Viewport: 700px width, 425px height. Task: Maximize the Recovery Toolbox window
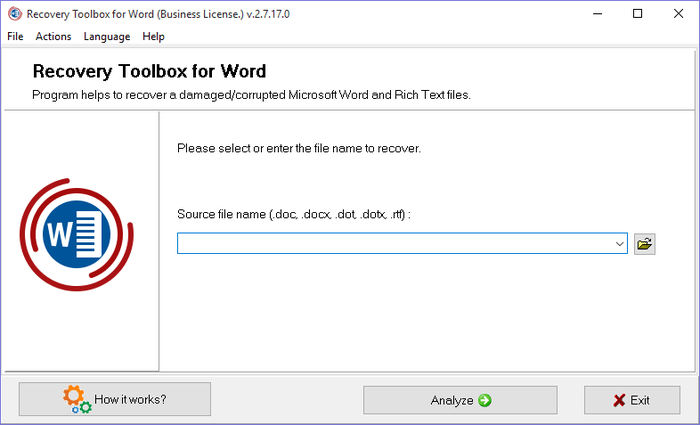click(x=638, y=14)
